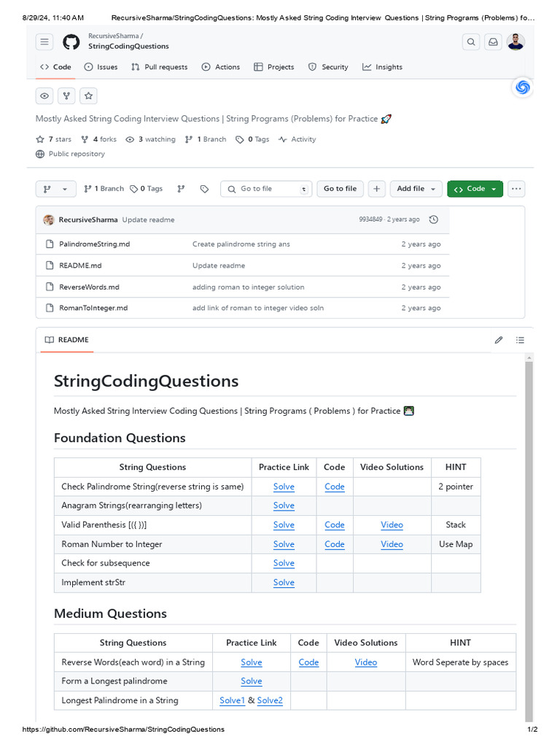Open the green Code dropdown
The image size is (560, 747).
tap(475, 189)
